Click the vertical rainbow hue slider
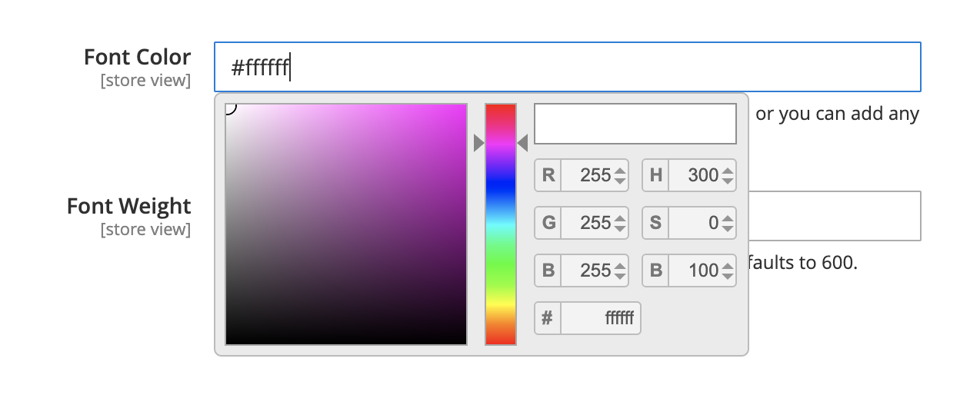Image resolution: width=980 pixels, height=395 pixels. click(x=501, y=224)
